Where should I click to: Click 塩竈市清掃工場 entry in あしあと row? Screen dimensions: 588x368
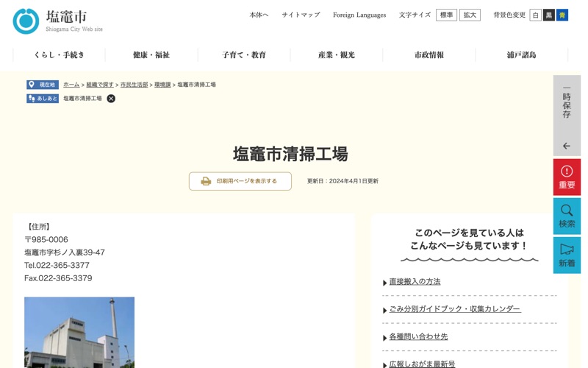pos(82,99)
